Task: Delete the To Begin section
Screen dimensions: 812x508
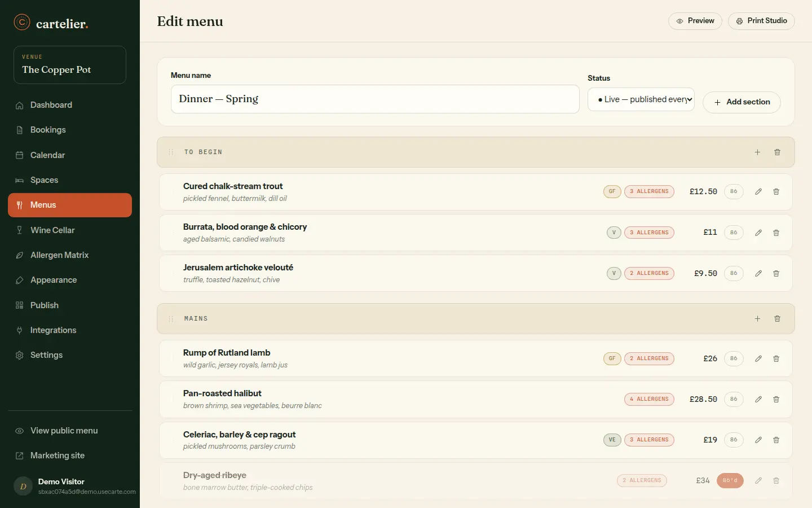Action: point(777,152)
